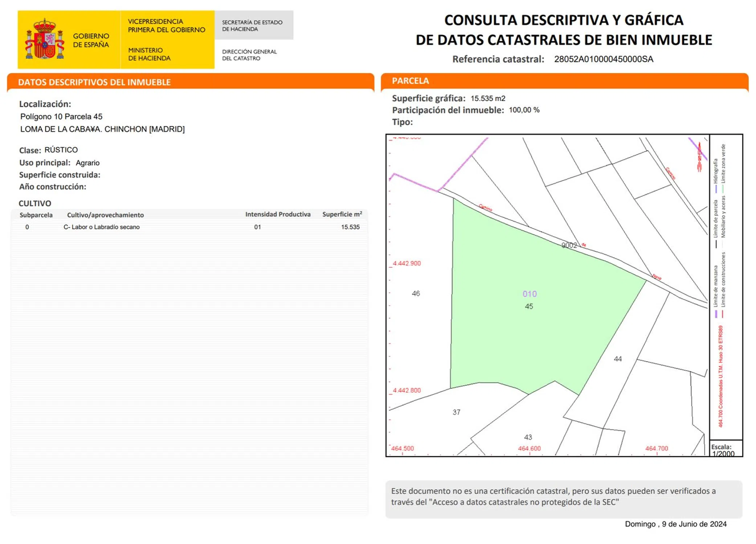Click polygon label '010' on map
Screen dimensions: 756x544
530,294
